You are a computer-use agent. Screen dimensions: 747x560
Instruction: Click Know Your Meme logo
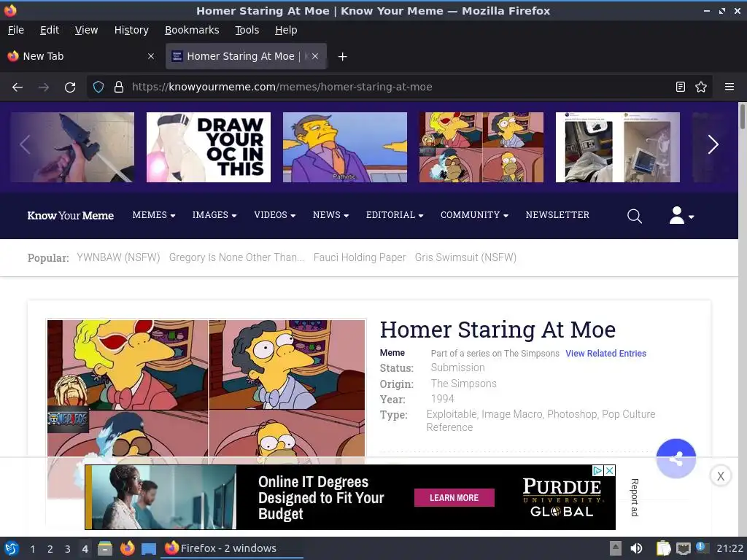71,216
